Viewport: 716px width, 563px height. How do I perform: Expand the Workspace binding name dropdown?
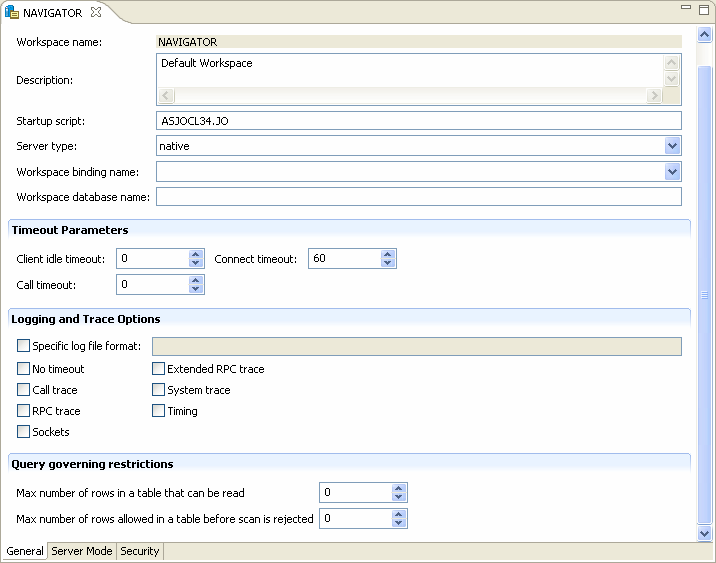(x=672, y=172)
